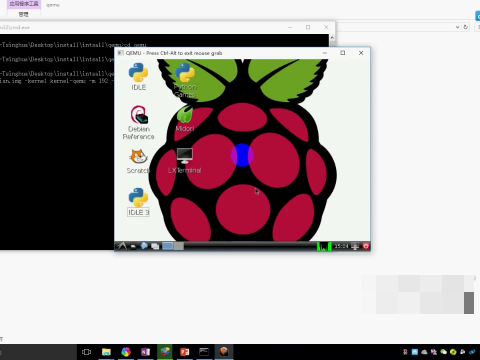Click the iconify-windows icon on LXDE panel
Screen dimensions: 480x360
click(155, 246)
